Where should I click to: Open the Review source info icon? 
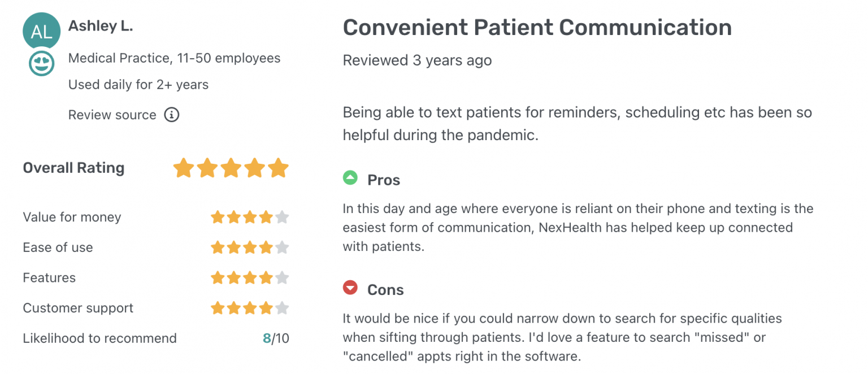[x=171, y=115]
